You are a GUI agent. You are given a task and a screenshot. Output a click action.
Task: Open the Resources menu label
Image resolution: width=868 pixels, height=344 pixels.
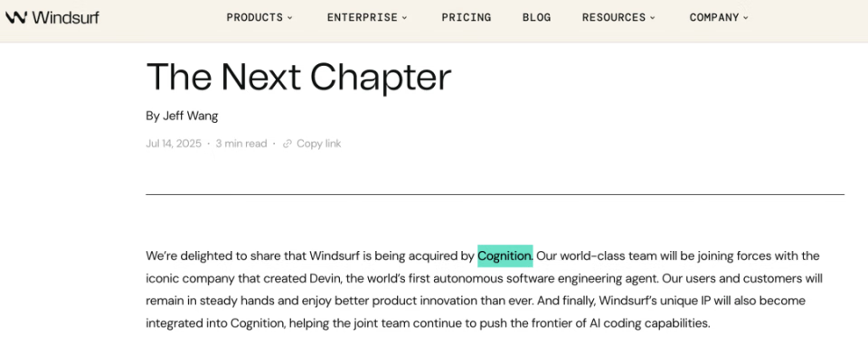613,17
